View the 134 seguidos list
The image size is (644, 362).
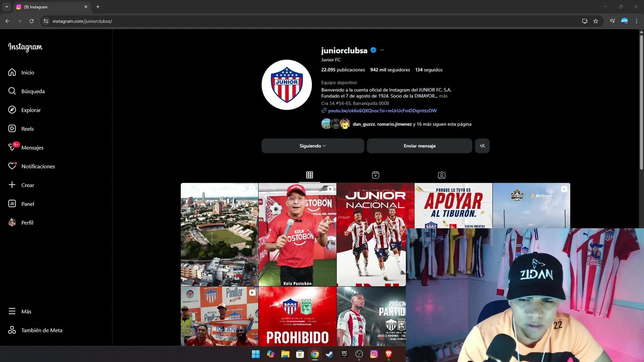tap(429, 70)
